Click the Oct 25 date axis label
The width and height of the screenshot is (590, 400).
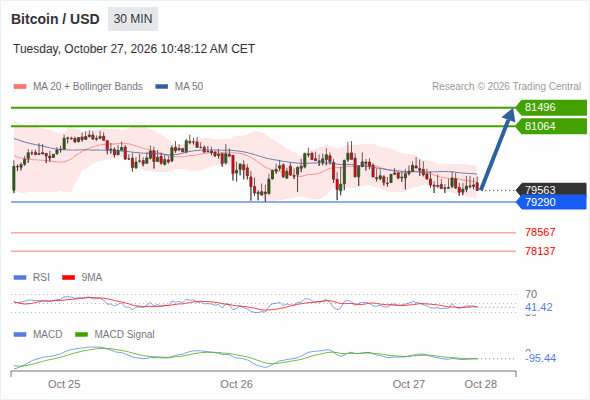[x=64, y=384]
